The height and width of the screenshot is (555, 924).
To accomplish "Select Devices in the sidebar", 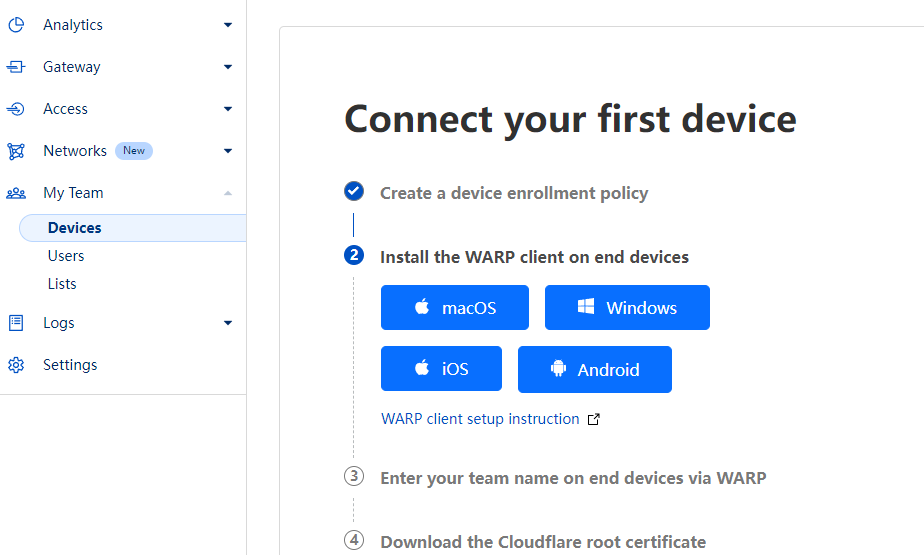I will (x=75, y=228).
